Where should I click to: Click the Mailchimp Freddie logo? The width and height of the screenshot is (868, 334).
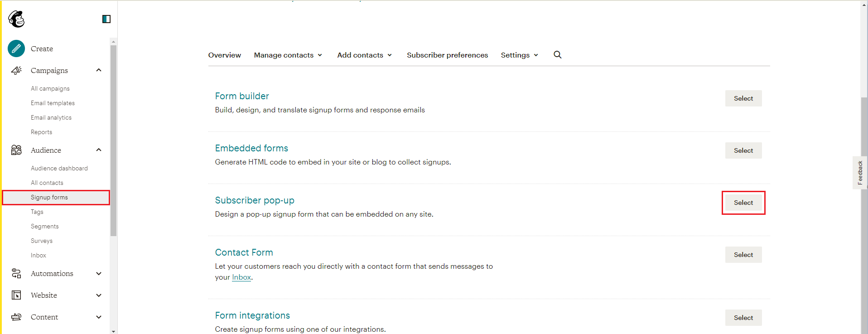[x=16, y=19]
